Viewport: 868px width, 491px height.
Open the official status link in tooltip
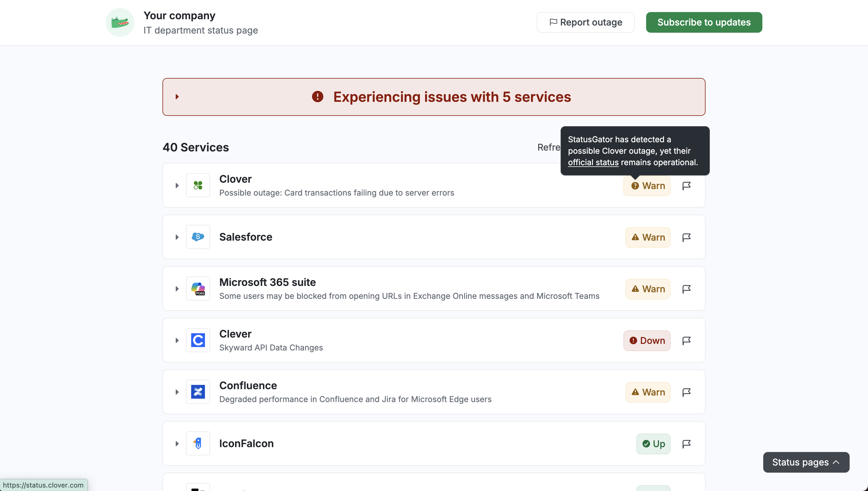click(x=593, y=163)
